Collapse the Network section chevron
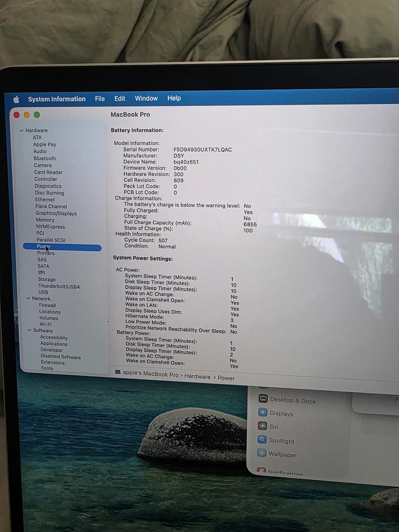Screen dimensions: 399x532 click(x=28, y=299)
